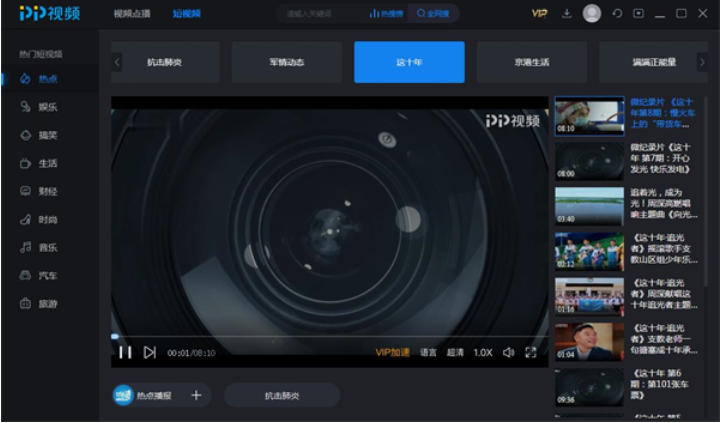The image size is (723, 423).
Task: Open the title 微纪录片《这十年 第7期：开心发光
Action: [x=660, y=158]
